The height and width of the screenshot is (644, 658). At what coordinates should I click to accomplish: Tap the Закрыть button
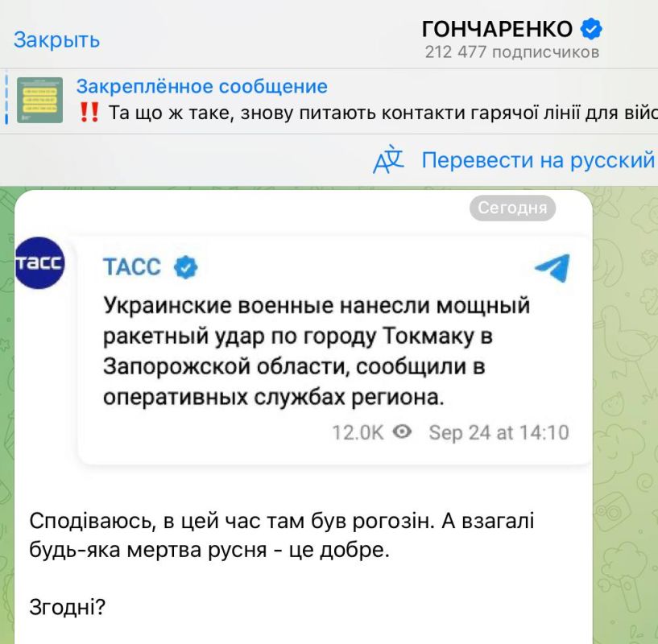point(55,39)
